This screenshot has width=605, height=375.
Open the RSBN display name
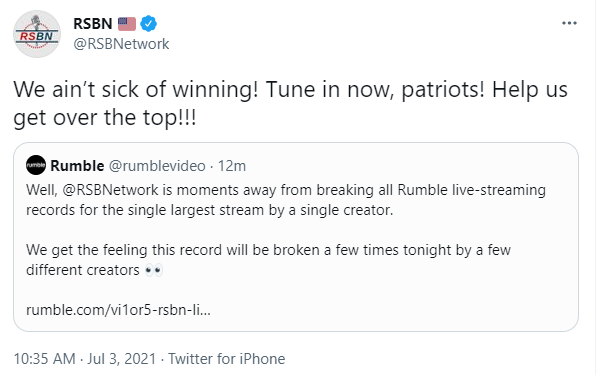pyautogui.click(x=93, y=24)
